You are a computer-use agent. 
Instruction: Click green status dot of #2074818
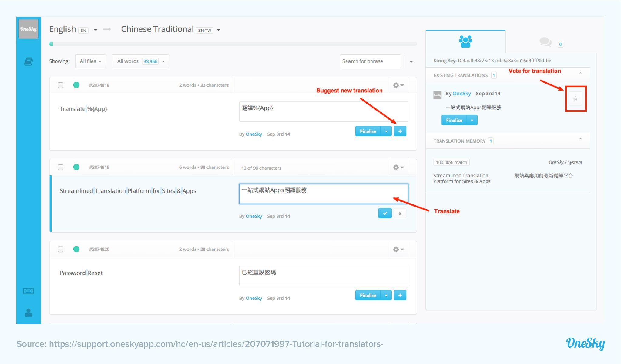(x=76, y=85)
